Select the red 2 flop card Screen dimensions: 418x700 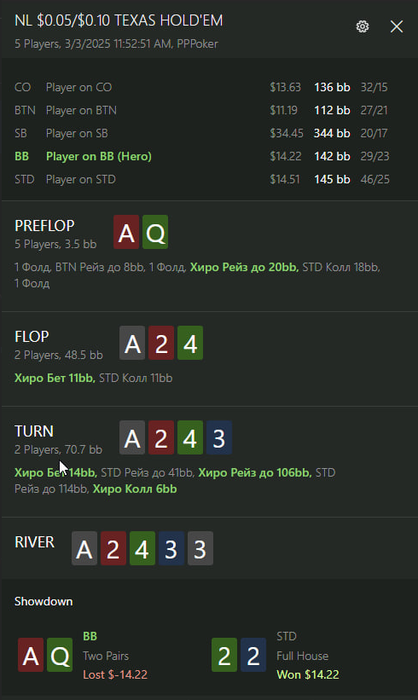pos(161,343)
